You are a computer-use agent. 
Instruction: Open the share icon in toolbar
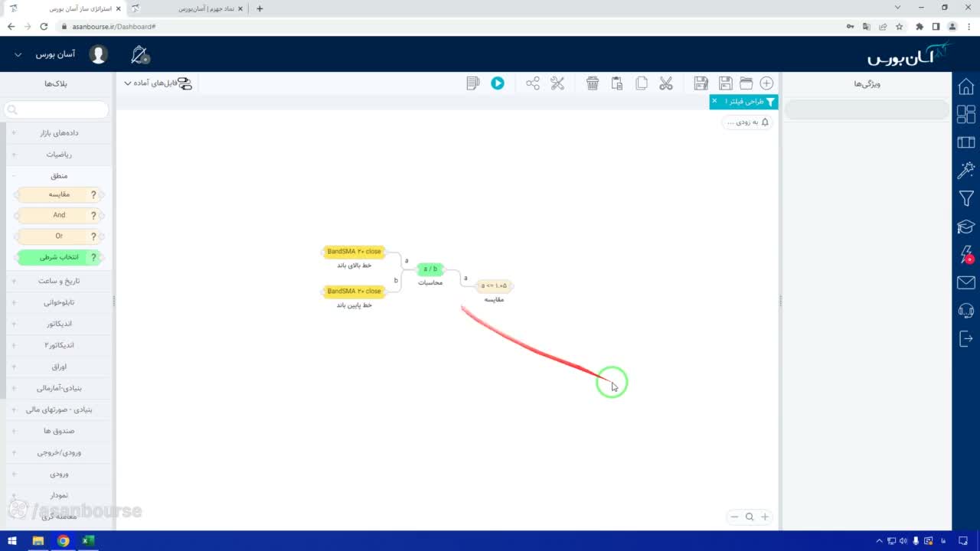(533, 83)
